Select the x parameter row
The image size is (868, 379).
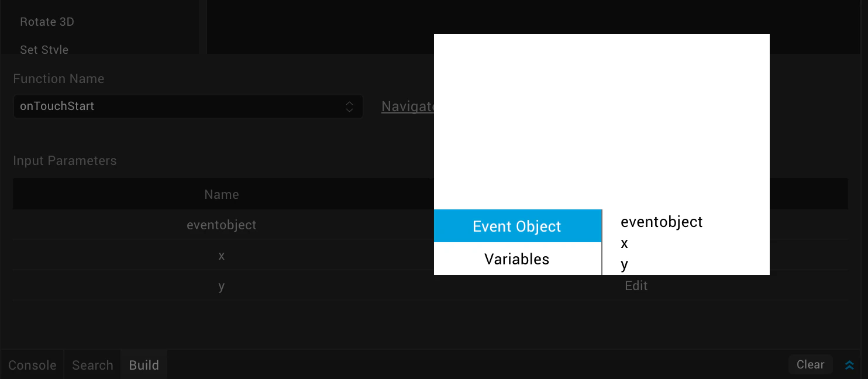pyautogui.click(x=222, y=256)
